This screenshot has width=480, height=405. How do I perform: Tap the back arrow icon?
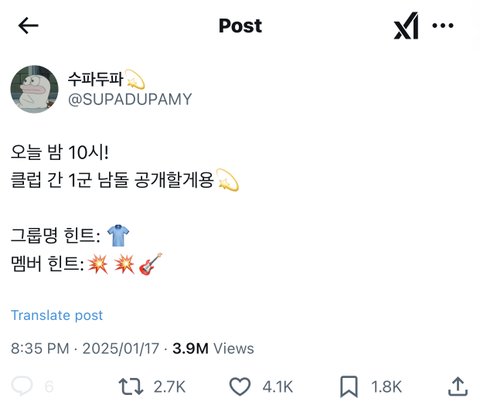tap(28, 26)
